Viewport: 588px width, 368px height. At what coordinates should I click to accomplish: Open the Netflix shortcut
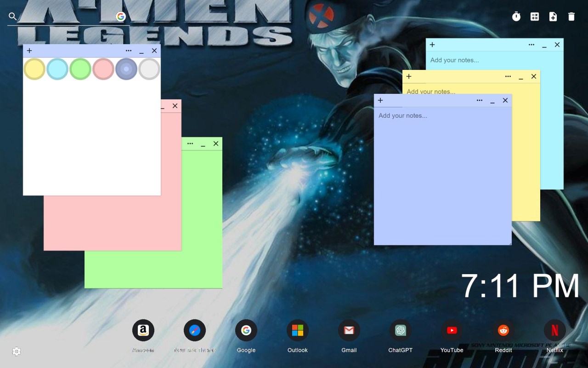(x=555, y=330)
